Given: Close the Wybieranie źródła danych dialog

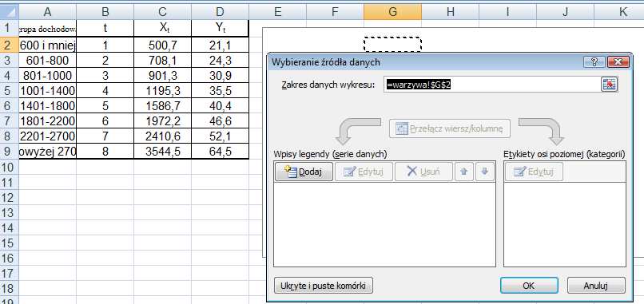Looking at the screenshot, I should [617, 62].
